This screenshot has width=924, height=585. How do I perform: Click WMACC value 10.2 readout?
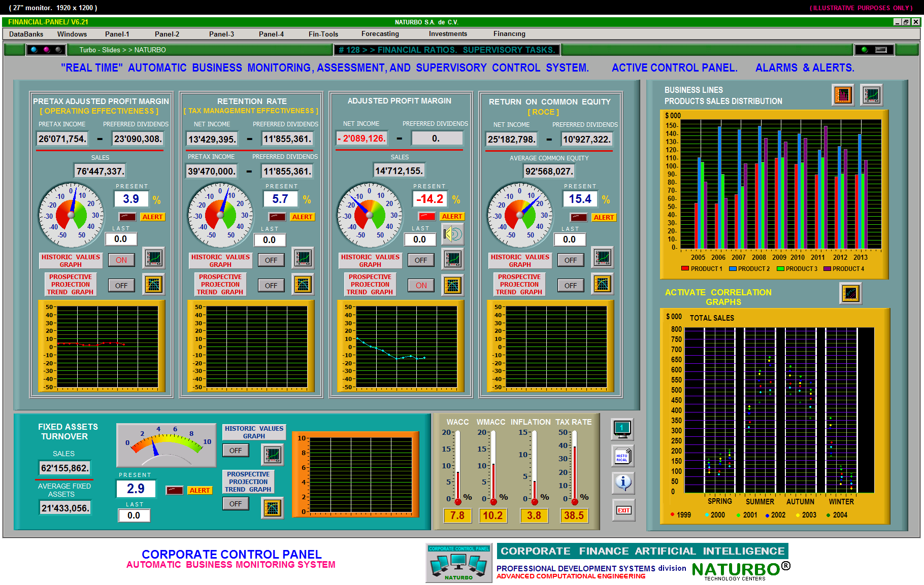tap(492, 515)
